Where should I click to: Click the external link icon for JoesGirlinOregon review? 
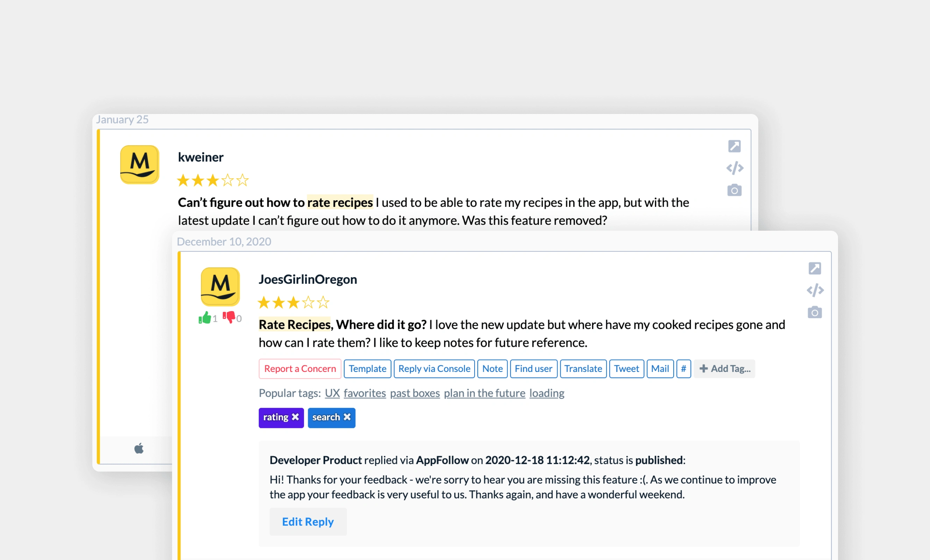click(815, 268)
